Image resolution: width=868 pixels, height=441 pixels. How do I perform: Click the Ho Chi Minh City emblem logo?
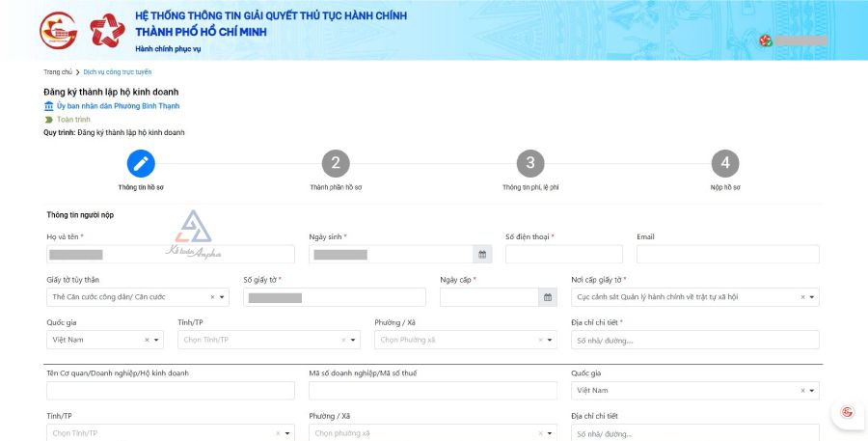click(57, 31)
